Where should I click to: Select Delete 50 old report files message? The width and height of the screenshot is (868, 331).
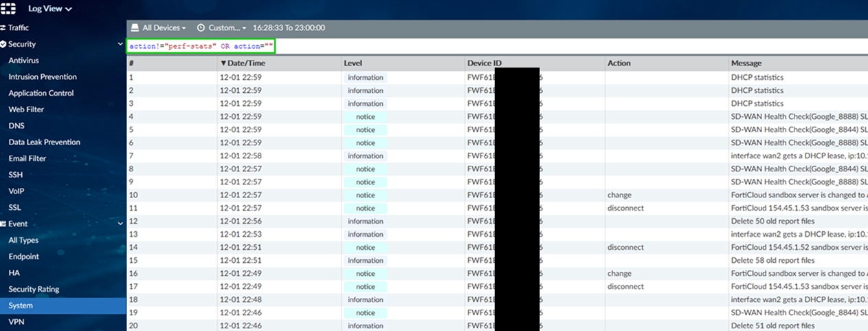tap(772, 222)
